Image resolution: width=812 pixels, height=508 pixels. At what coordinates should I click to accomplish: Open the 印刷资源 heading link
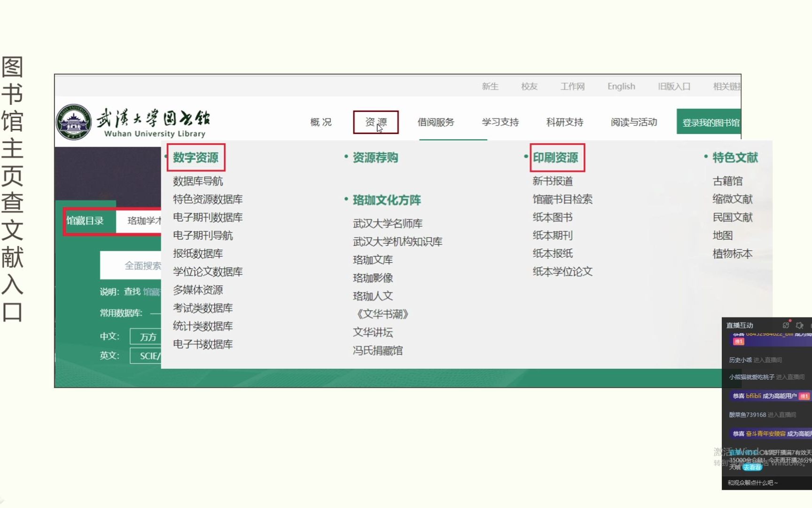tap(555, 157)
